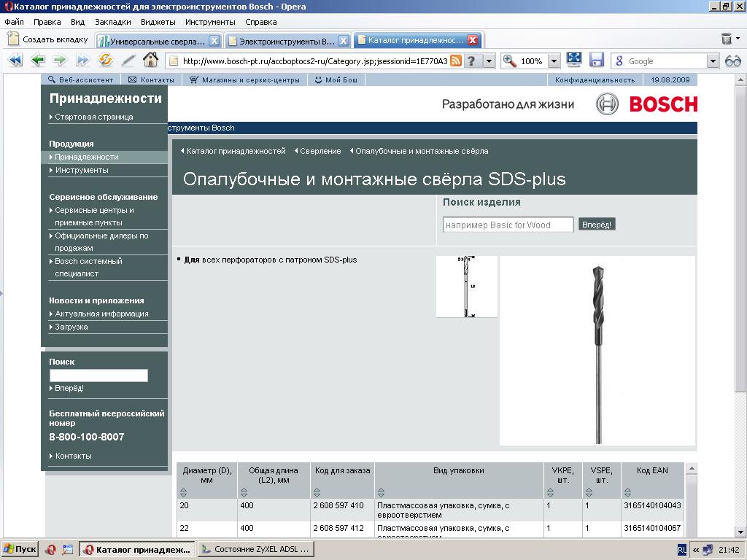The height and width of the screenshot is (560, 747).
Task: Sort VSPE column with sort arrows
Action: pyautogui.click(x=589, y=492)
